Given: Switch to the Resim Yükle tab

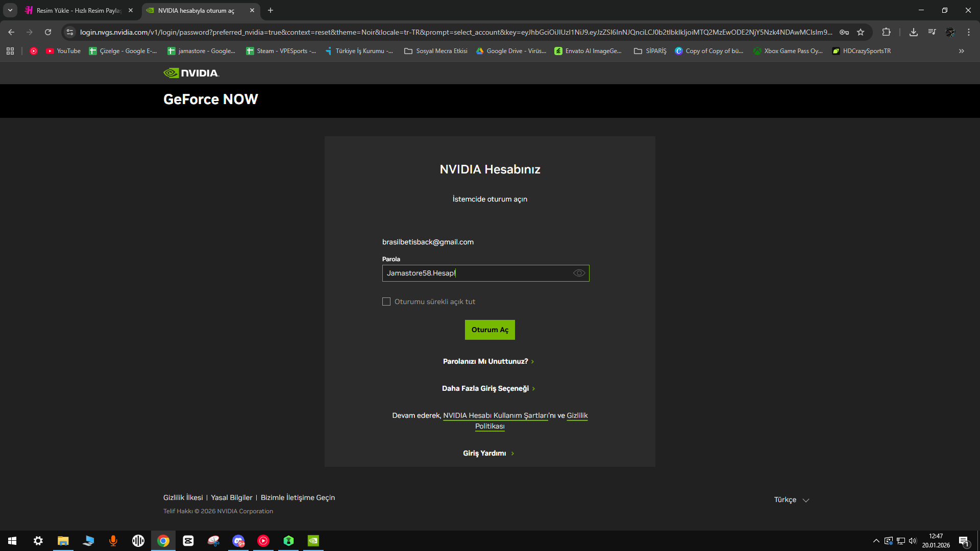Looking at the screenshot, I should point(79,10).
